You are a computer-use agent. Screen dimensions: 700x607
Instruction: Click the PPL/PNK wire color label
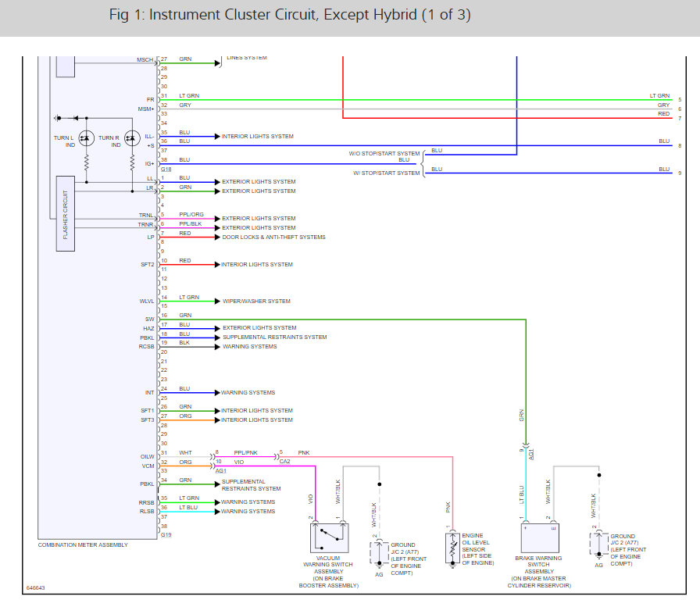pyautogui.click(x=245, y=452)
